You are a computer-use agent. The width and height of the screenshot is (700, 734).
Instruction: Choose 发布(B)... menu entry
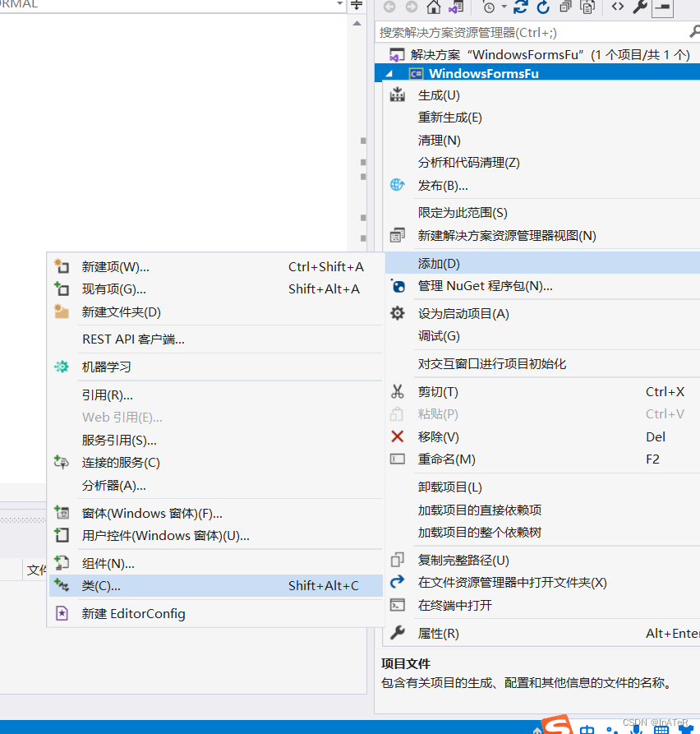tap(542, 186)
